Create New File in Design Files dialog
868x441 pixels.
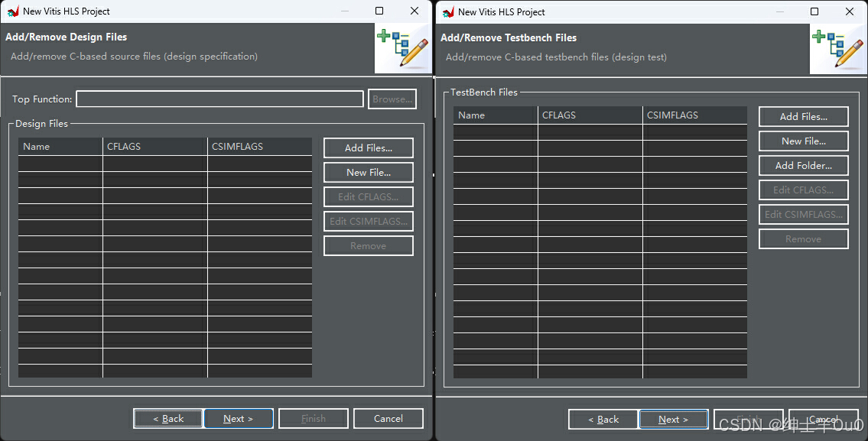[368, 172]
